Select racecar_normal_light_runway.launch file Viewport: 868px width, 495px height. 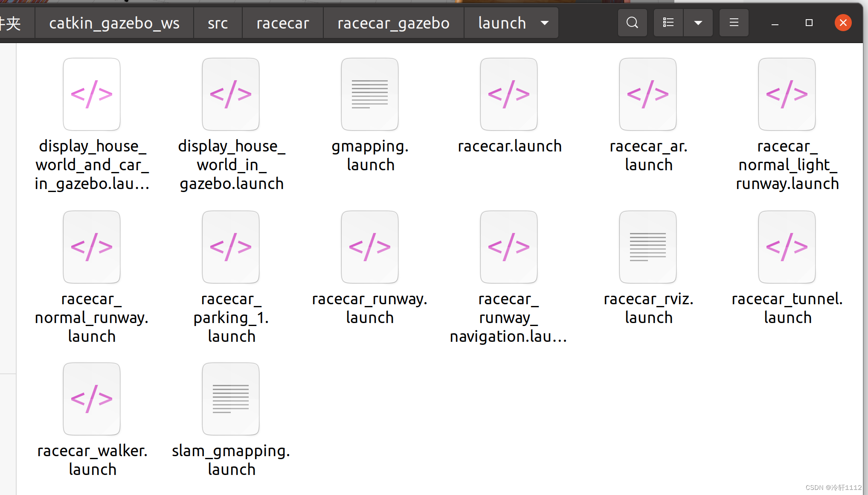[787, 94]
